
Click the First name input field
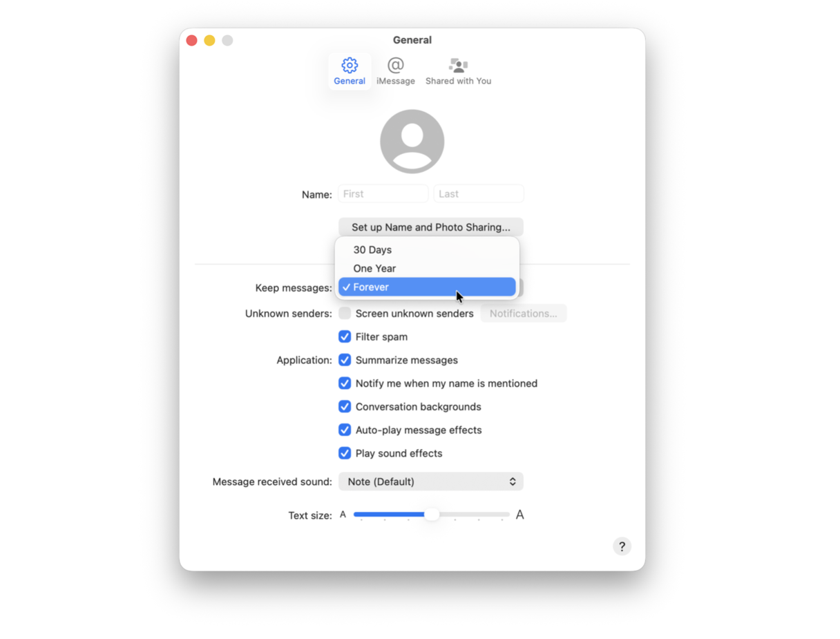pos(383,193)
